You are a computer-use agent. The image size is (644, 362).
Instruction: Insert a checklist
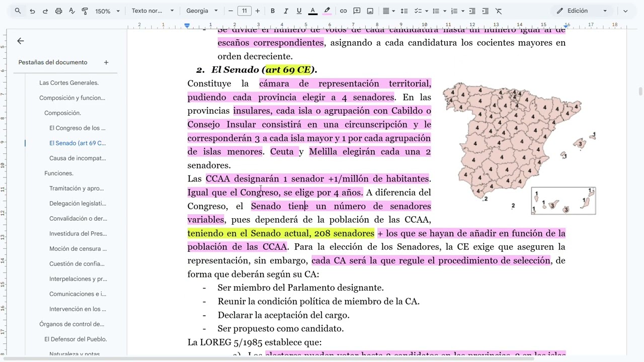[417, 11]
